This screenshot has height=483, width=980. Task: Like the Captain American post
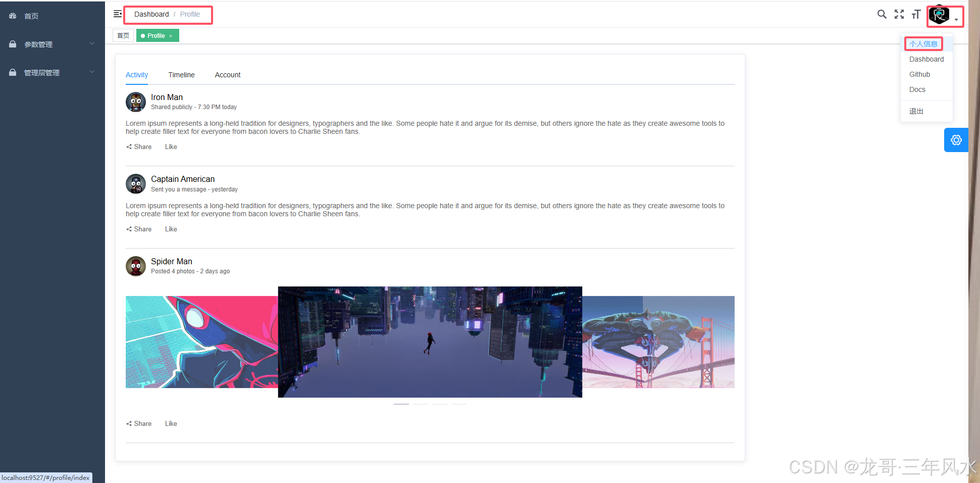(x=171, y=229)
